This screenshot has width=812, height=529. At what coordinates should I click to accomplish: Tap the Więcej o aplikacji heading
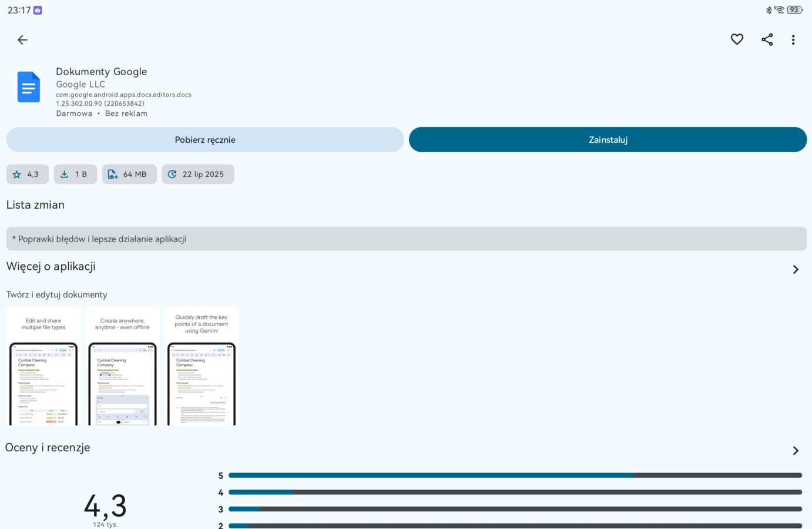click(51, 267)
